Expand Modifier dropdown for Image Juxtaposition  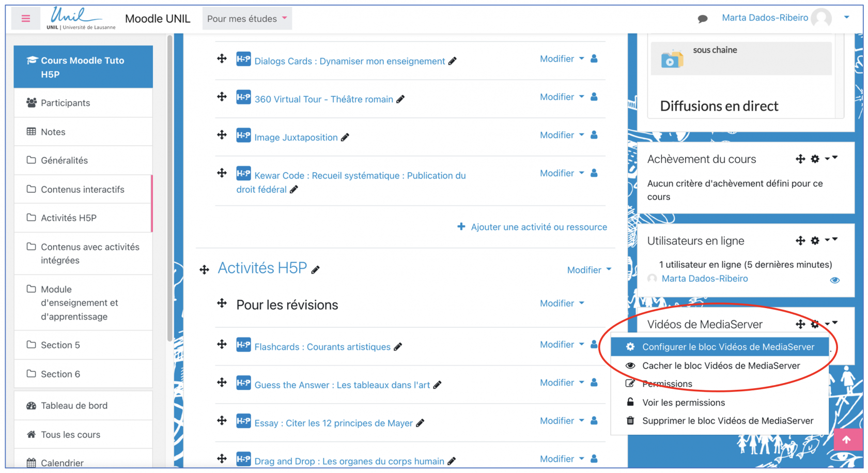562,135
